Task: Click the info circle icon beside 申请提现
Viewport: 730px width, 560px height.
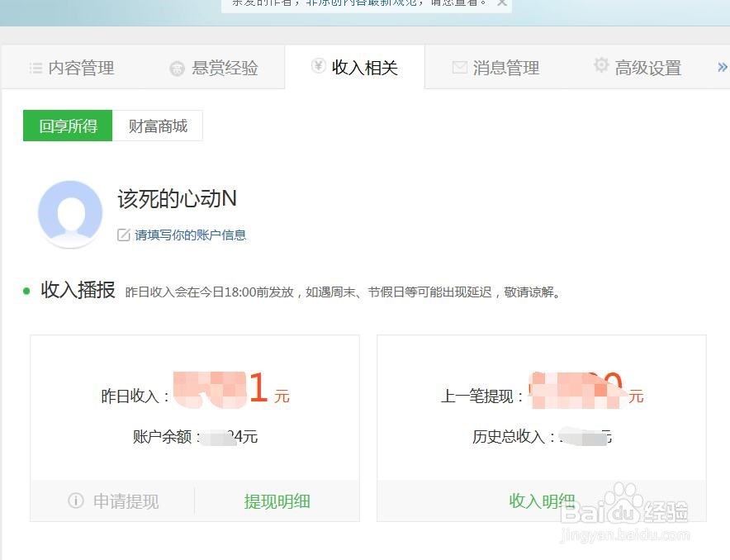Action: coord(76,500)
